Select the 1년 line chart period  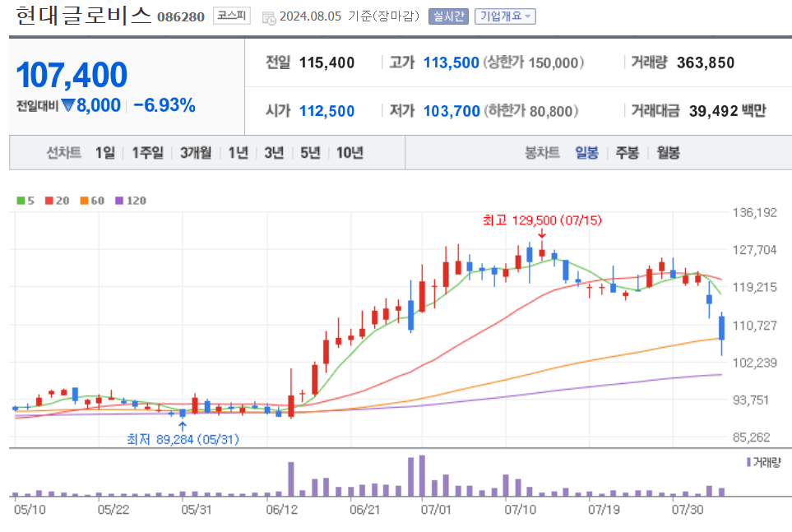(238, 153)
